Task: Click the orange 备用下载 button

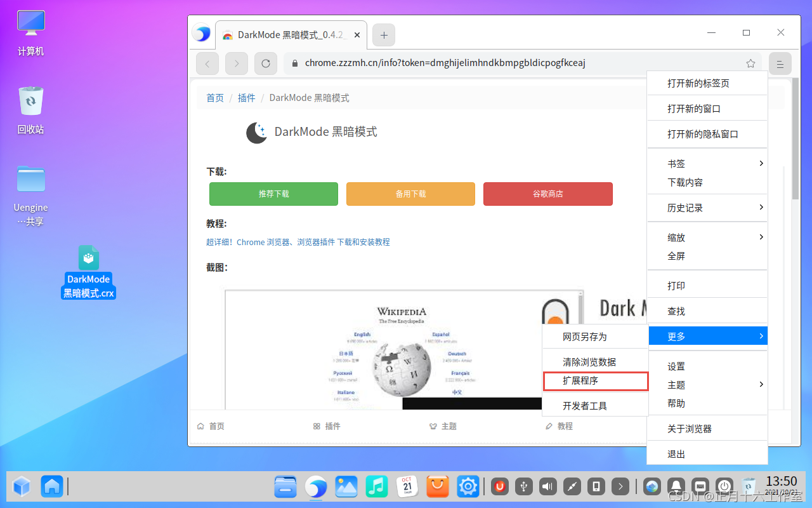Action: tap(410, 194)
